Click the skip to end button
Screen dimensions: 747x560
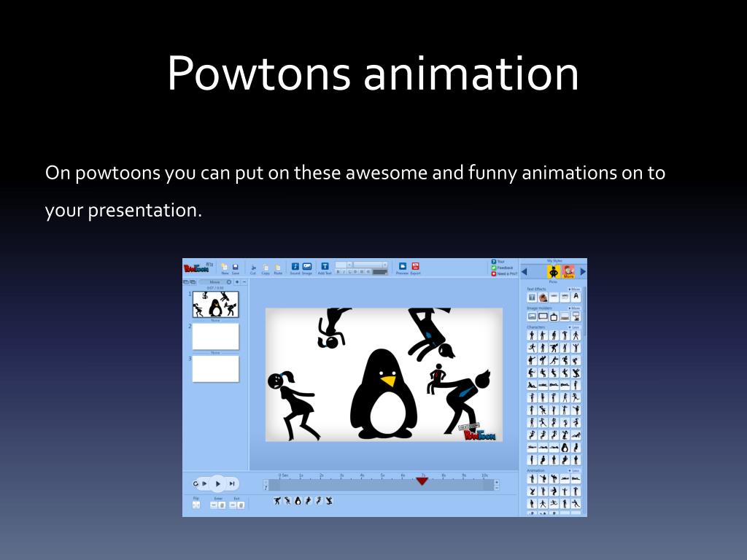tap(232, 484)
